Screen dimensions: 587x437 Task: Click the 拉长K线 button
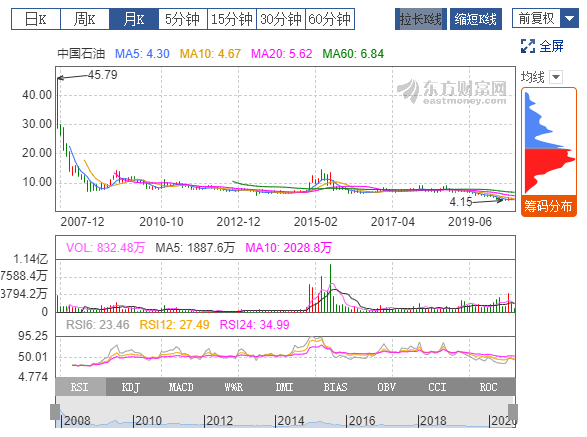coord(421,19)
